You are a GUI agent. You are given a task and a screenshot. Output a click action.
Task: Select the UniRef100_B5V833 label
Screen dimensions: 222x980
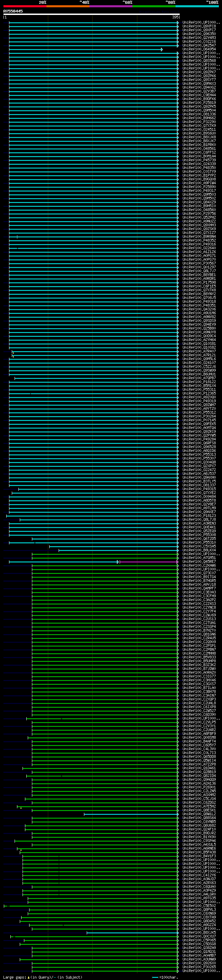click(x=199, y=657)
